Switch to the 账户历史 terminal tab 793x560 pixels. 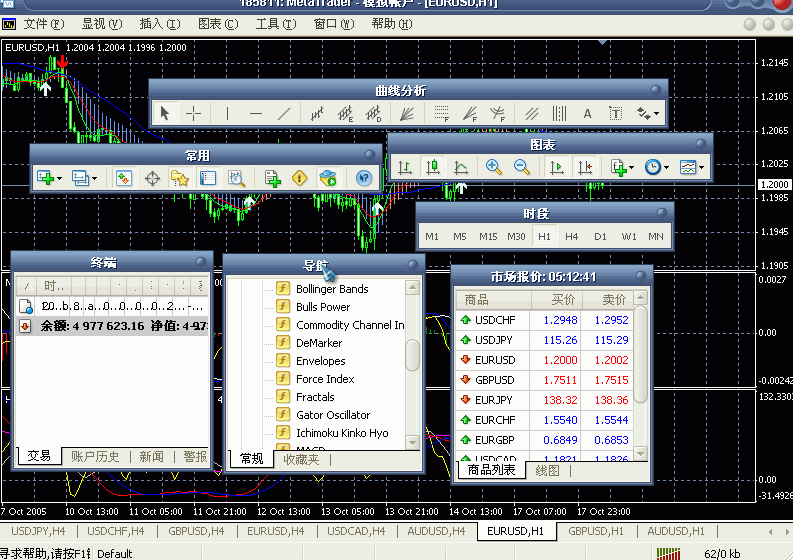pyautogui.click(x=95, y=457)
